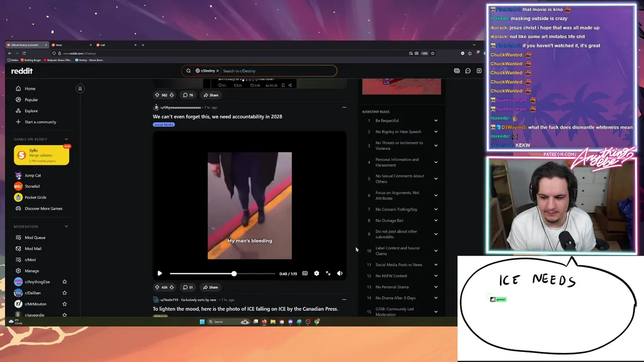Upvote the post with 962 votes
This screenshot has height=362, width=644.
coord(157,95)
